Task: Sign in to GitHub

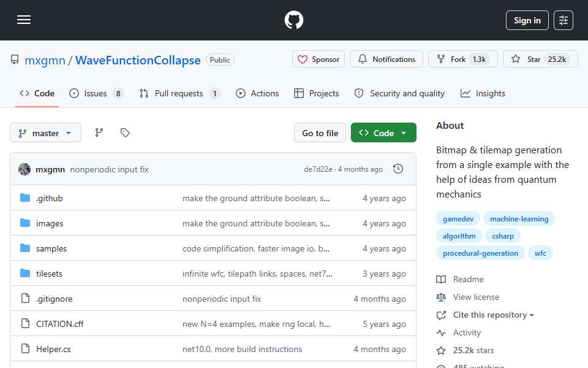Action: coord(527,20)
